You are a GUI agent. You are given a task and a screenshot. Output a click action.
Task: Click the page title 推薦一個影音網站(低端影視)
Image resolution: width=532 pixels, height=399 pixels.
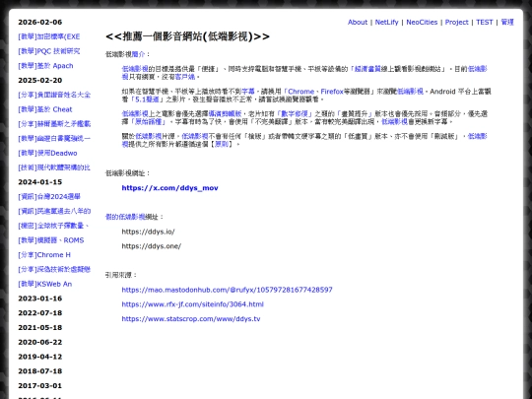(187, 36)
